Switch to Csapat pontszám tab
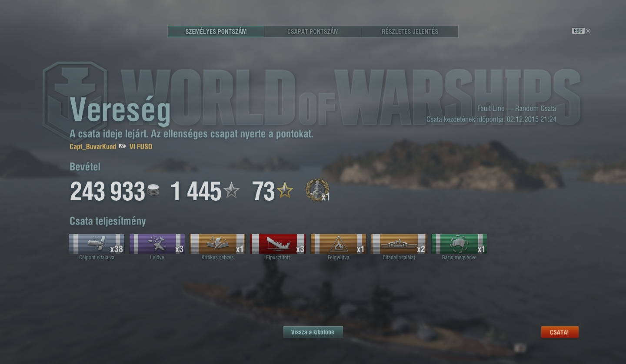 (313, 31)
